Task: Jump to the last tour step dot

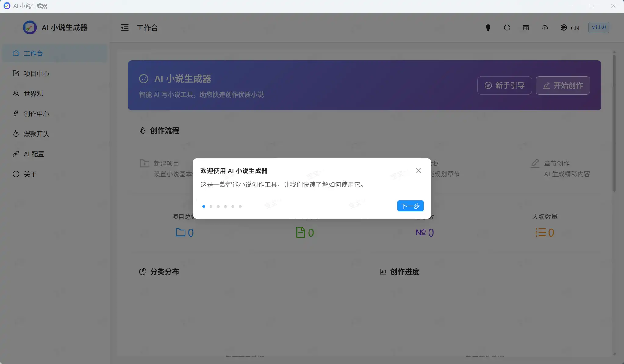Action: pyautogui.click(x=240, y=206)
